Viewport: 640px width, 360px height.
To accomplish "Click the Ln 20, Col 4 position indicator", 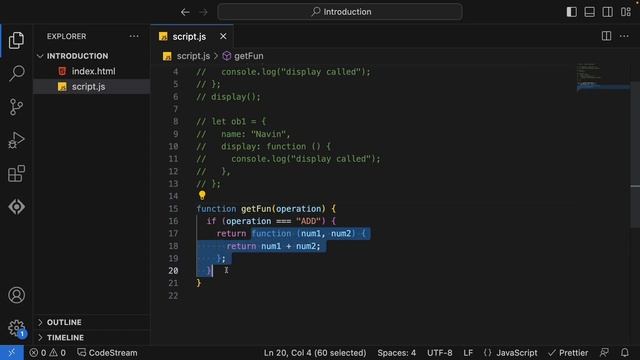I will coord(315,353).
